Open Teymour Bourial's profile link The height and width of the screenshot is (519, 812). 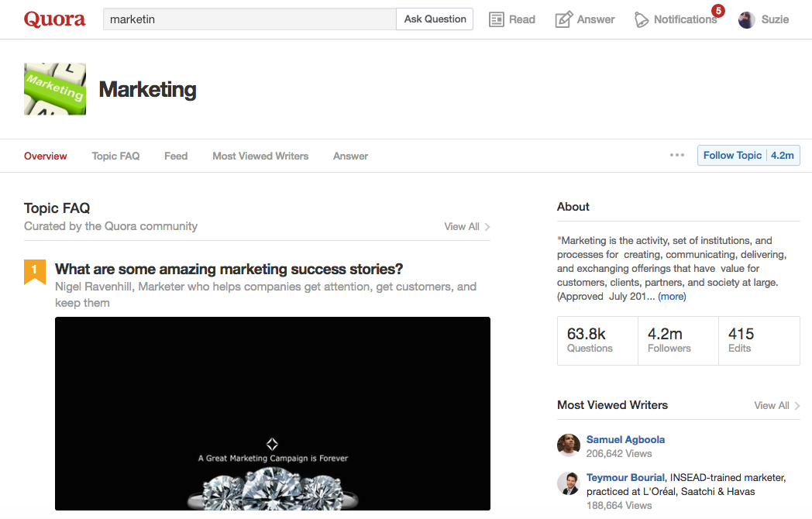coord(625,478)
